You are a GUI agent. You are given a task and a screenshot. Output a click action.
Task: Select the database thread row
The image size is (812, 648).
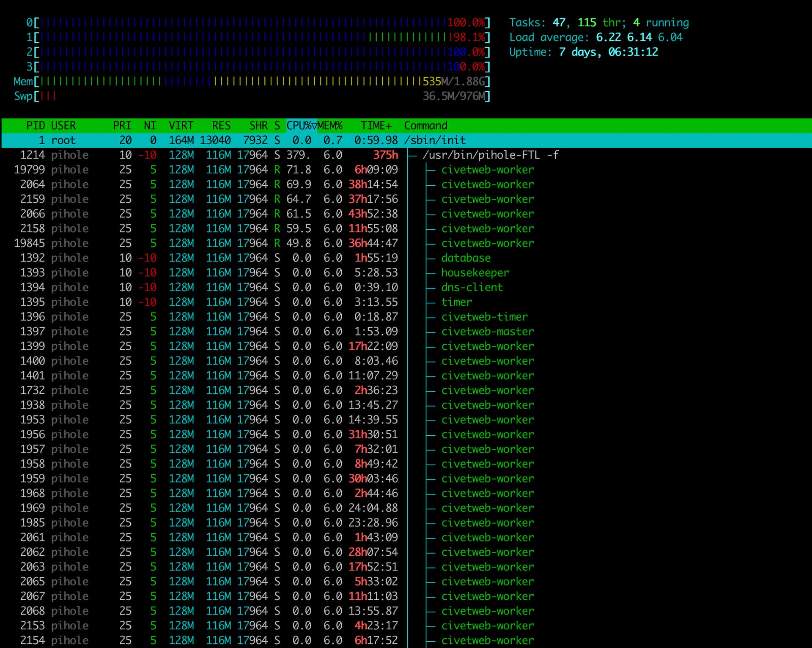[466, 258]
